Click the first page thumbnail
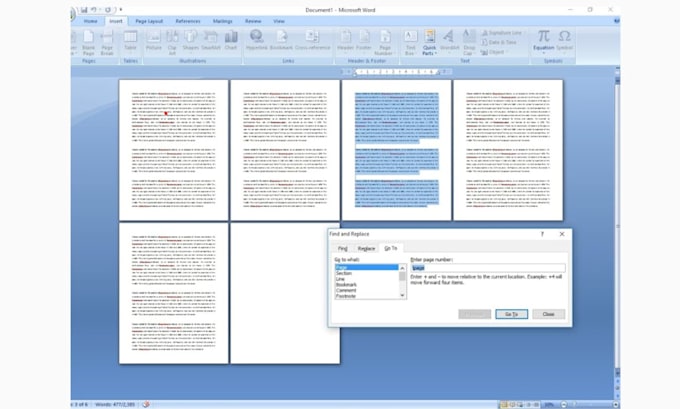Screen dimensions: 680x409 (x=173, y=150)
